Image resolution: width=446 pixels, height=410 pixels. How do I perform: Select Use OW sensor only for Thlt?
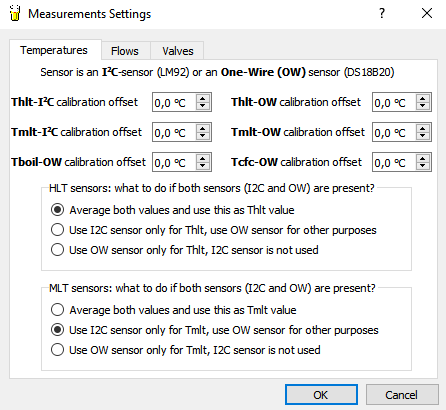click(x=57, y=250)
